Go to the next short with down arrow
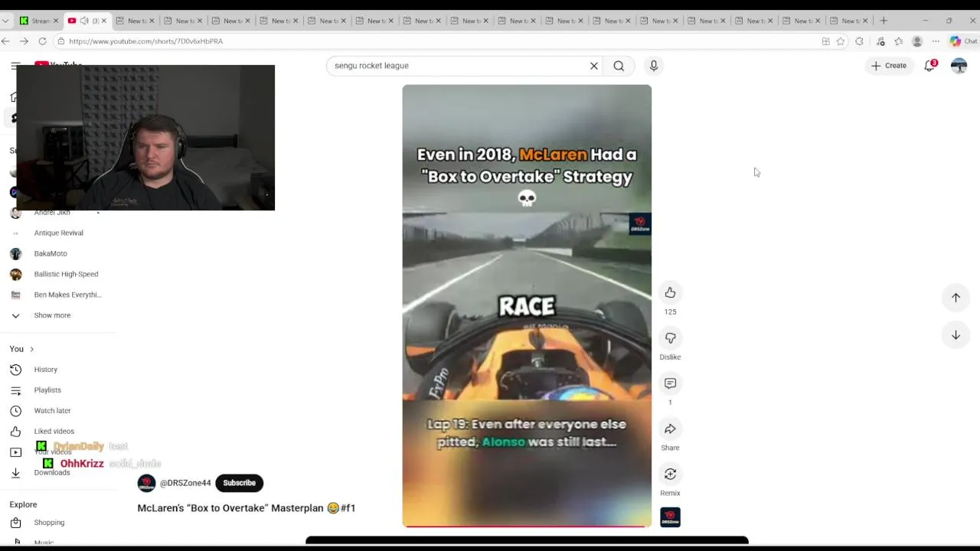 (x=955, y=335)
